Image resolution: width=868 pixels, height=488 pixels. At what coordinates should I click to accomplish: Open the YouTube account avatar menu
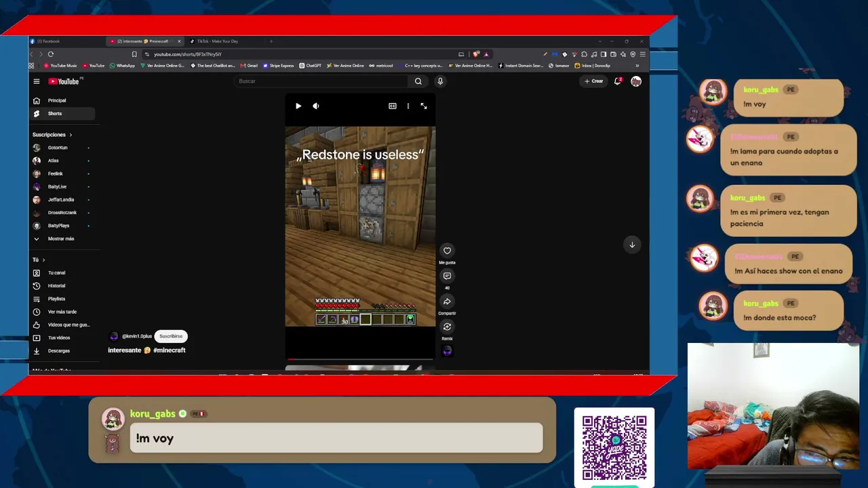pos(636,81)
